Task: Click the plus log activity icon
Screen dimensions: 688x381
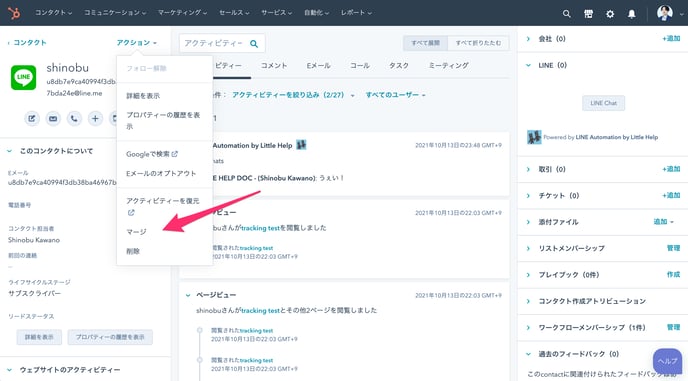Action: click(95, 119)
